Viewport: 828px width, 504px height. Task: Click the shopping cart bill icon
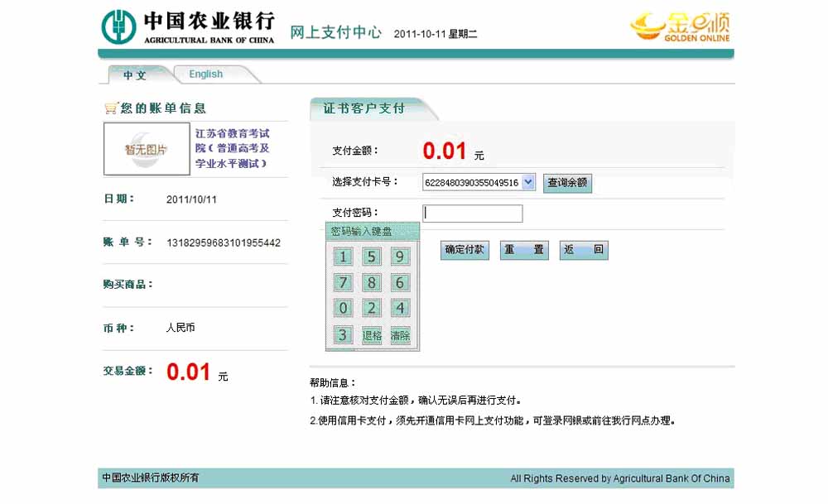click(110, 108)
